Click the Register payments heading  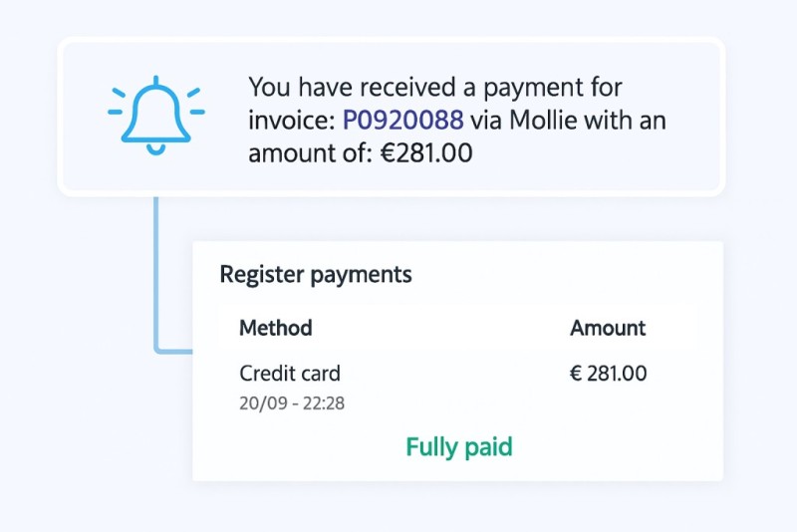pyautogui.click(x=316, y=274)
